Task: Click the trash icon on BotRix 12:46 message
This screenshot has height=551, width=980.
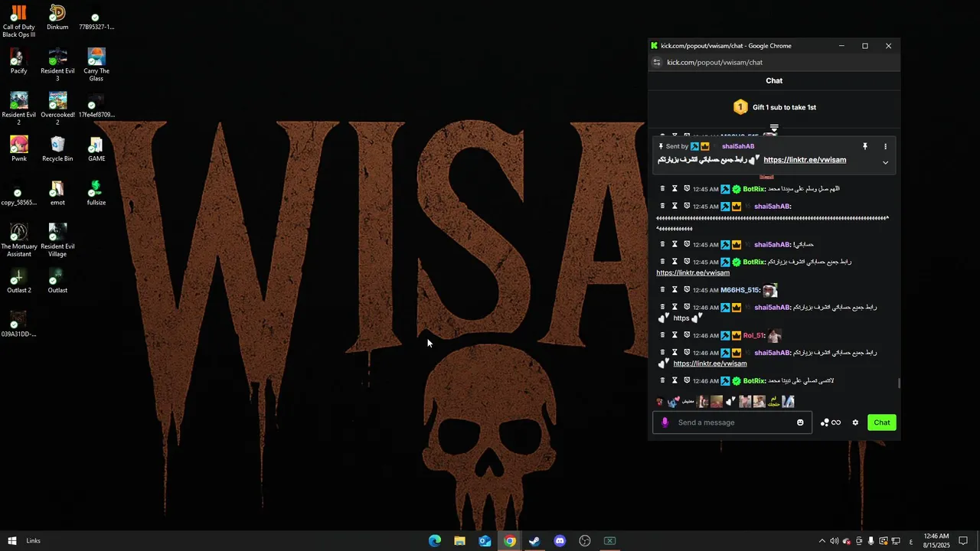Action: click(x=662, y=380)
